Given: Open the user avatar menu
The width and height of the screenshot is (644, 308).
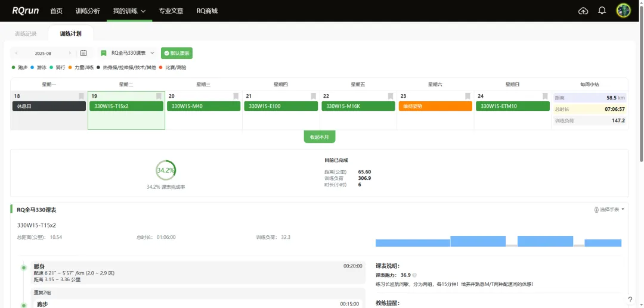Looking at the screenshot, I should 623,11.
